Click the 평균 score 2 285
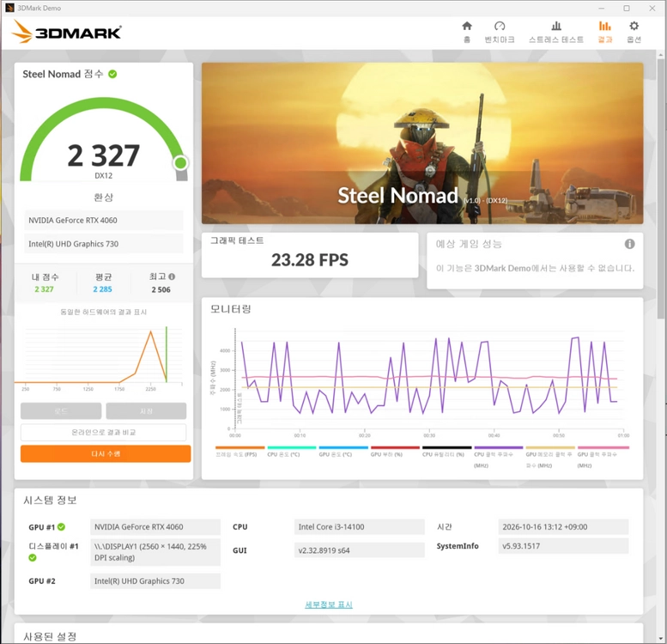 coord(102,289)
